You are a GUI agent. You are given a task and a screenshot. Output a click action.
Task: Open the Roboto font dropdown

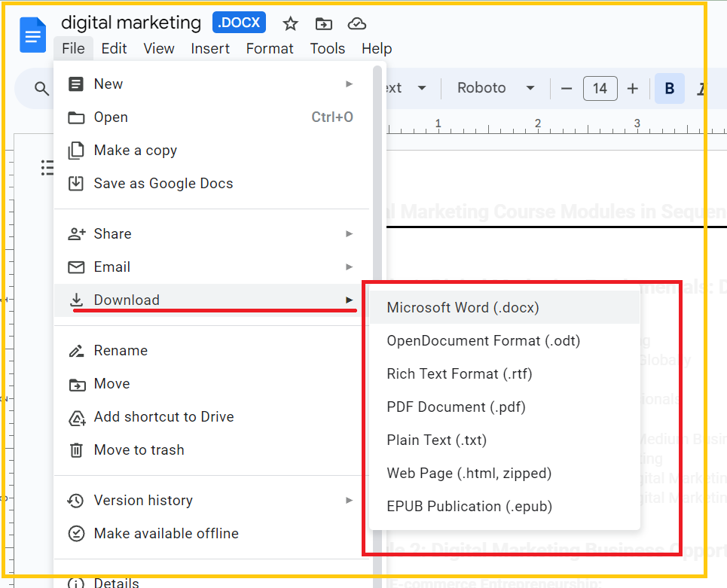click(x=496, y=88)
